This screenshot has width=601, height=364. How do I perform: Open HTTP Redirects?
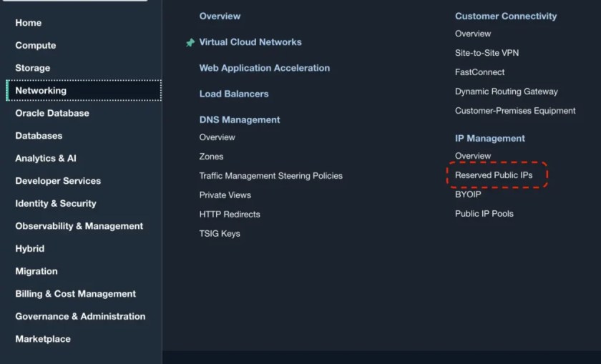230,215
